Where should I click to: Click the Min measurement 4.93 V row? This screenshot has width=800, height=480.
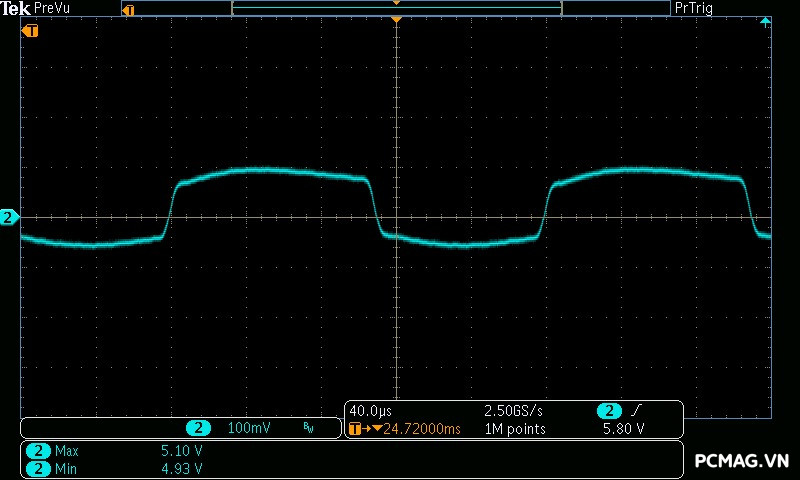pos(120,468)
